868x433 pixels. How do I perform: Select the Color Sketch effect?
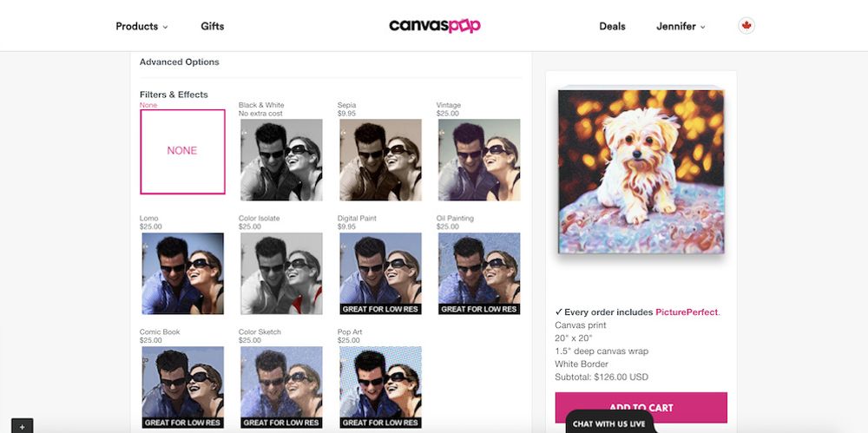pos(281,387)
